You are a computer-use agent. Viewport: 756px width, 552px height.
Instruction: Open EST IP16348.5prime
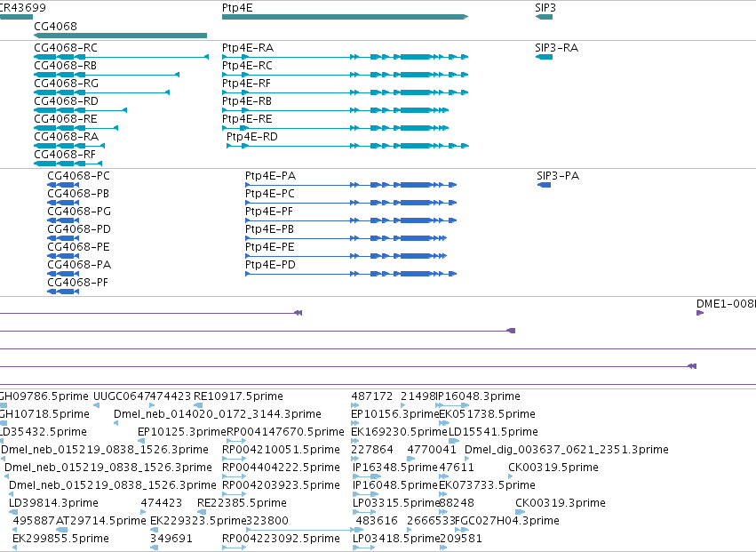click(x=395, y=468)
